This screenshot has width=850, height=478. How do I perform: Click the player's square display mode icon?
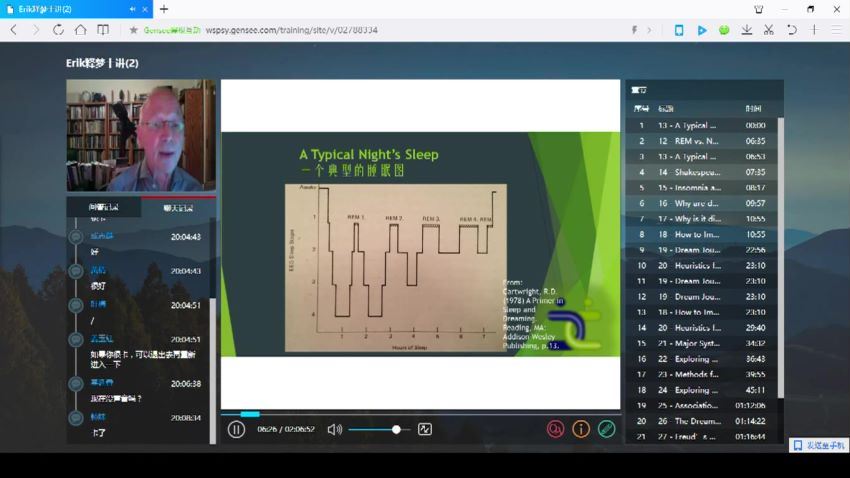pyautogui.click(x=425, y=430)
